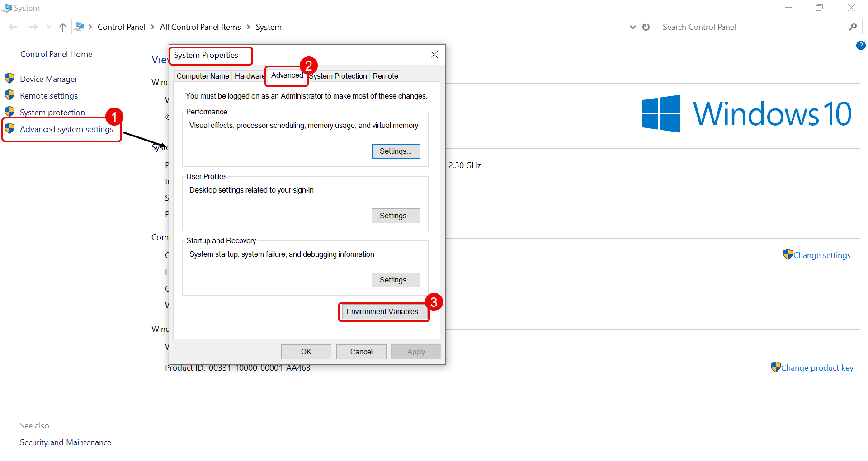Image resolution: width=868 pixels, height=461 pixels.
Task: Click the shield icon beside Change product key
Action: tap(775, 367)
